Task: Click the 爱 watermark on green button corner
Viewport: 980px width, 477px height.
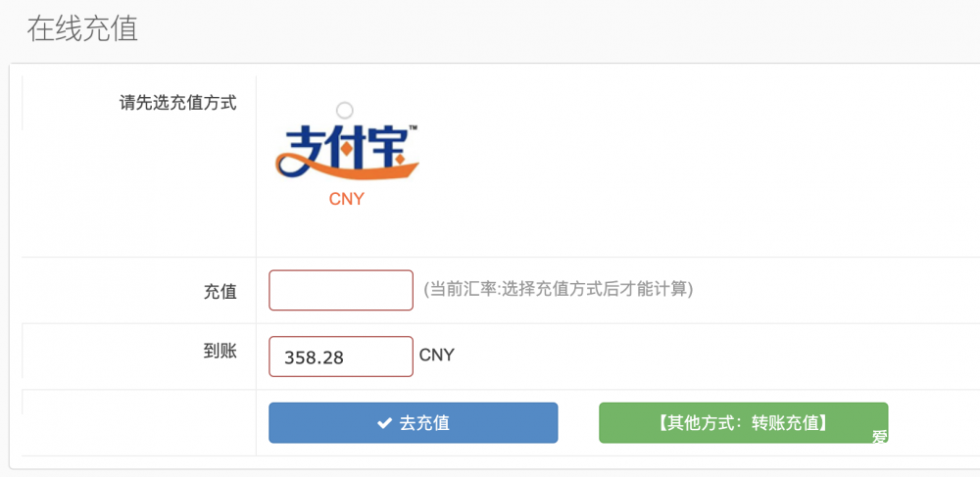Action: 880,437
